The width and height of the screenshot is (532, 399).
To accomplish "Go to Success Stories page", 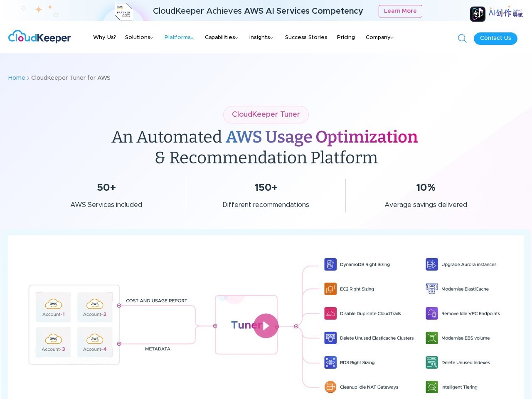I will (x=306, y=37).
